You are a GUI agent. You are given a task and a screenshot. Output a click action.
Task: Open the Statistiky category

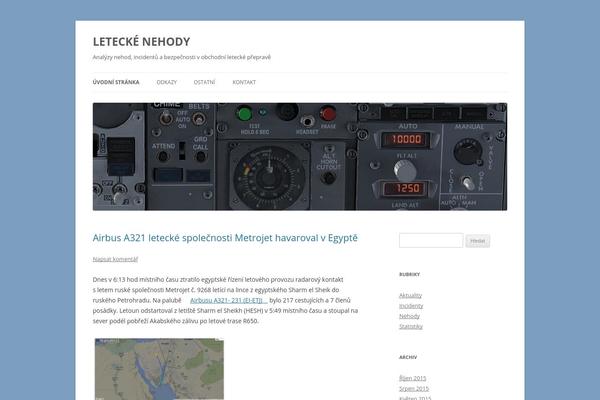411,327
